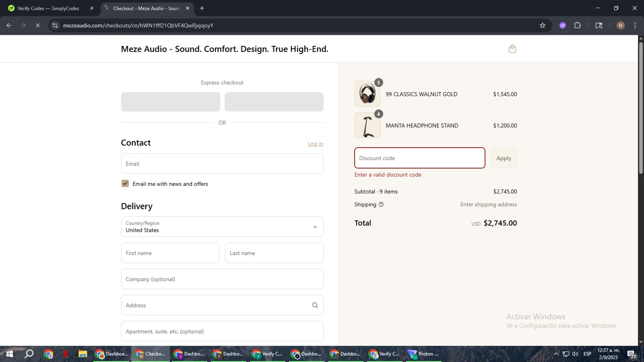Open the Chrome three-dot menu
Image resolution: width=644 pixels, height=362 pixels.
coord(635,25)
